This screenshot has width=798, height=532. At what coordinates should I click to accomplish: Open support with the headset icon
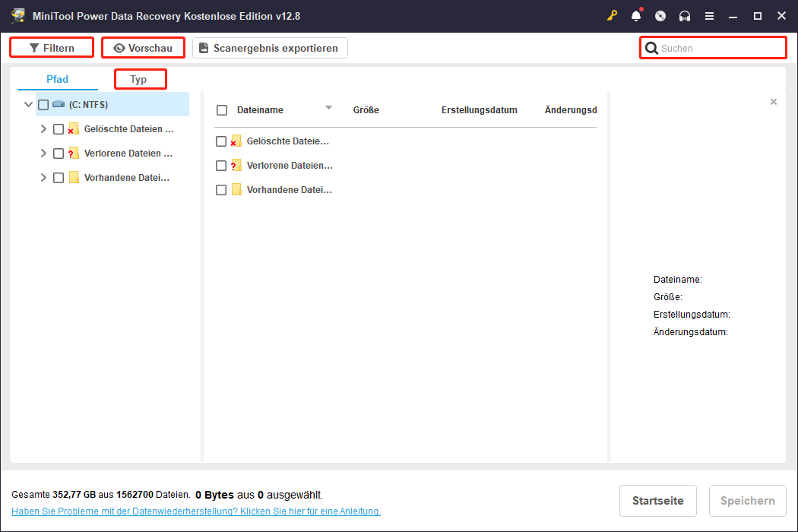[x=685, y=14]
